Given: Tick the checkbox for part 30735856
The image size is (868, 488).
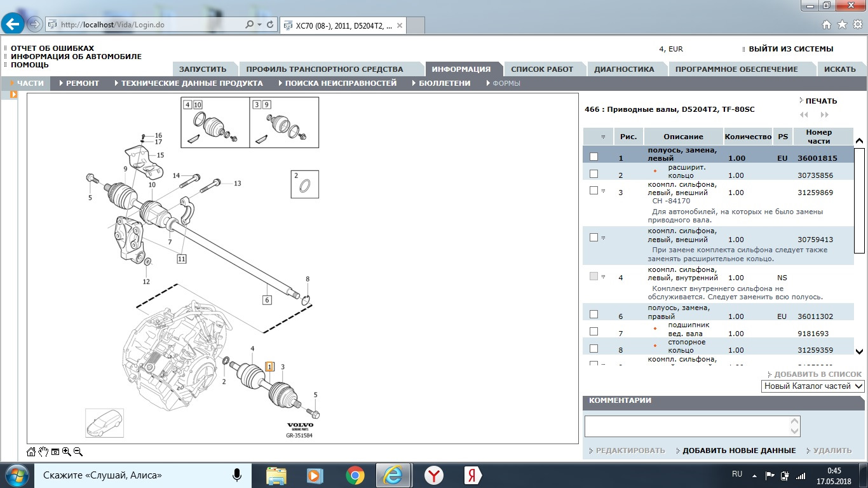Looking at the screenshot, I should click(593, 173).
